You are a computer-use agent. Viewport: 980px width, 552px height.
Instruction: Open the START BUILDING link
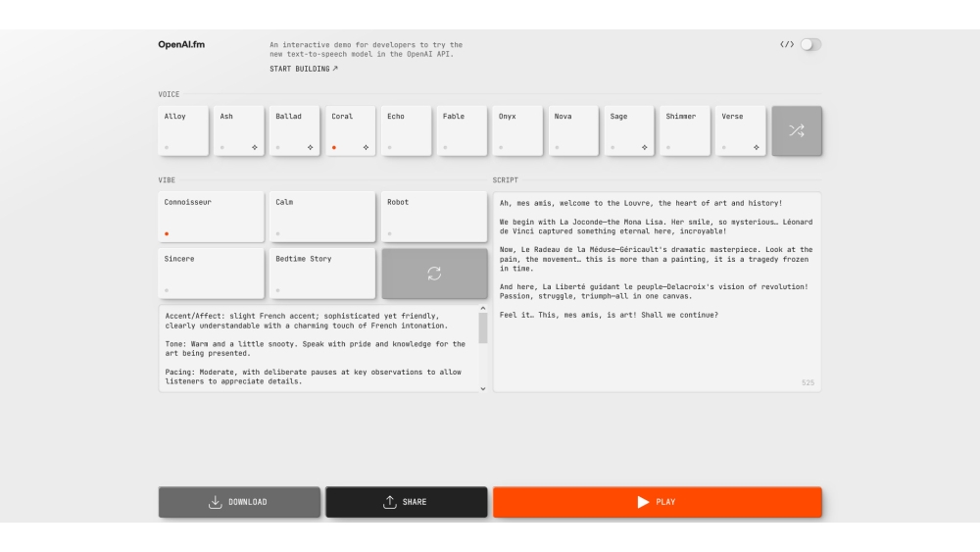[x=304, y=69]
